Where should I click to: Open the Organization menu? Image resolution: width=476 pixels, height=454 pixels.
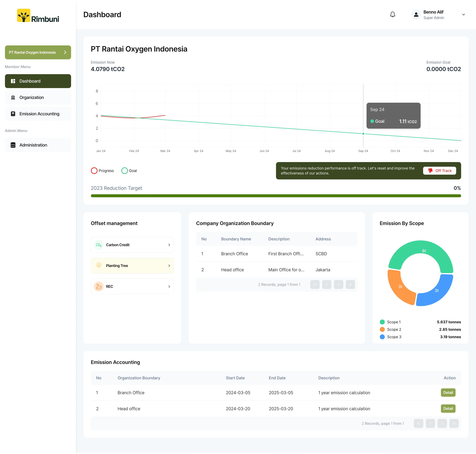[x=38, y=97]
